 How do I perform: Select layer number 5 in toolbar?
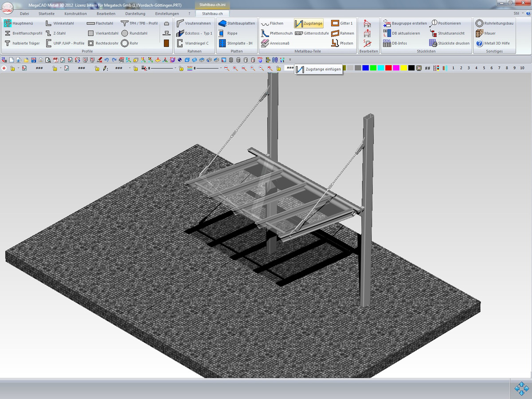tap(484, 68)
